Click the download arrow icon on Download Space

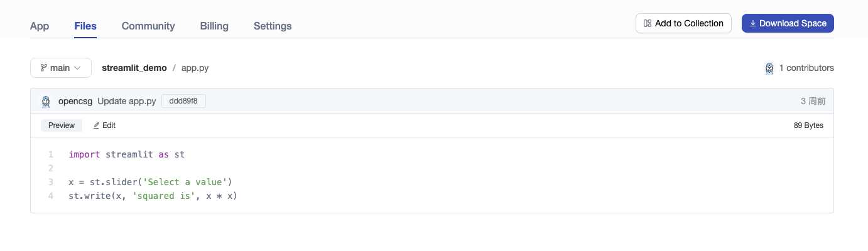coord(752,23)
